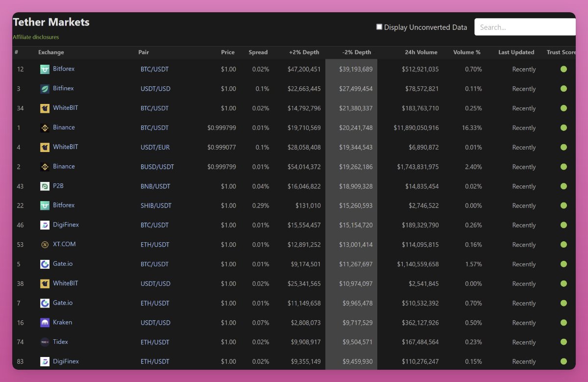
Task: Click the green trust score dot for Bitfinex
Action: [x=563, y=89]
